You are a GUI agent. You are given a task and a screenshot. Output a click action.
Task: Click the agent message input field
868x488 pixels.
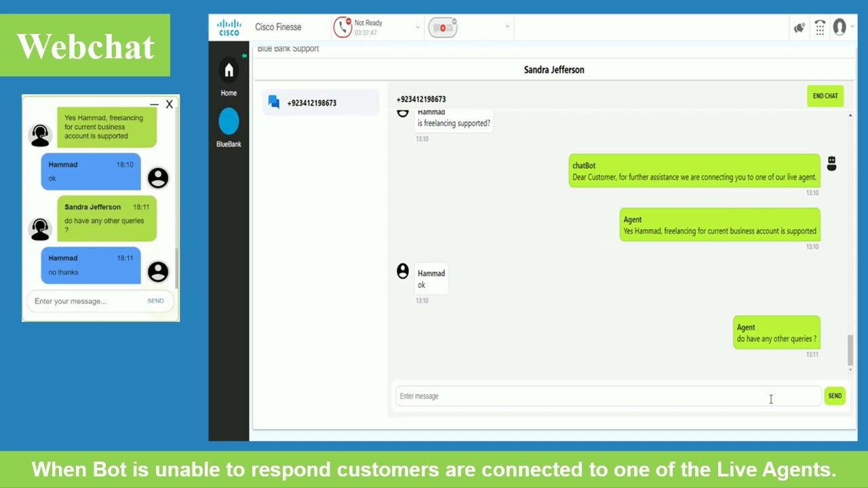608,396
